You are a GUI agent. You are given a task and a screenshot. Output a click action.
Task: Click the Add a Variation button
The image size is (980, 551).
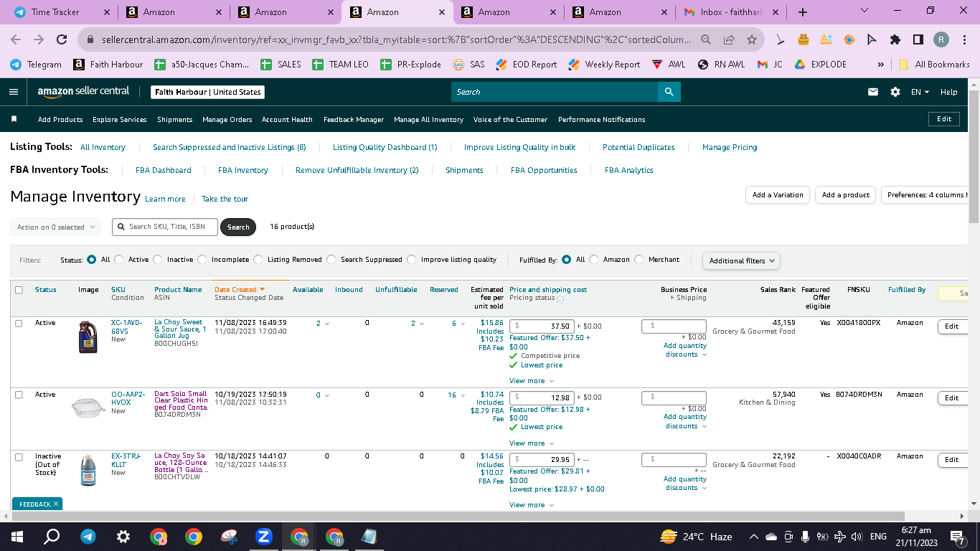click(778, 195)
